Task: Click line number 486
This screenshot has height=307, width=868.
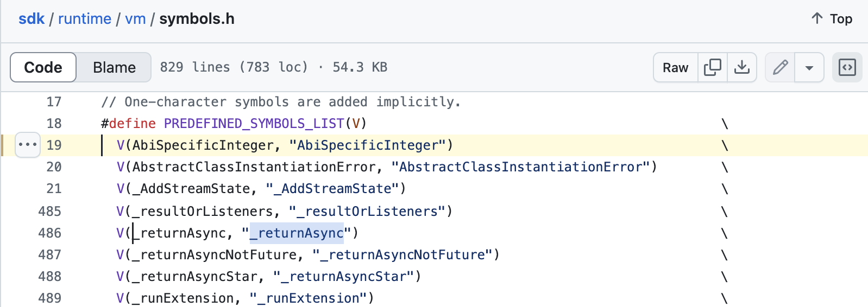Action: pyautogui.click(x=50, y=233)
